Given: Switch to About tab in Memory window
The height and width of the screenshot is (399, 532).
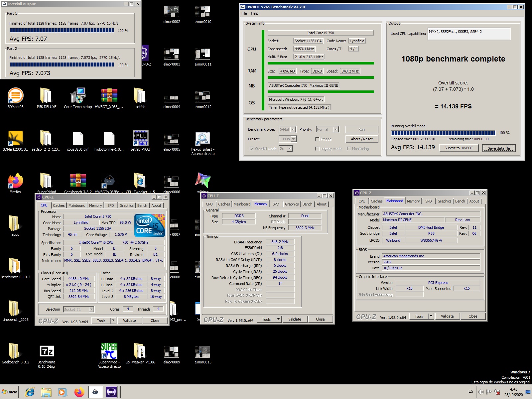Looking at the screenshot, I should pyautogui.click(x=321, y=204).
